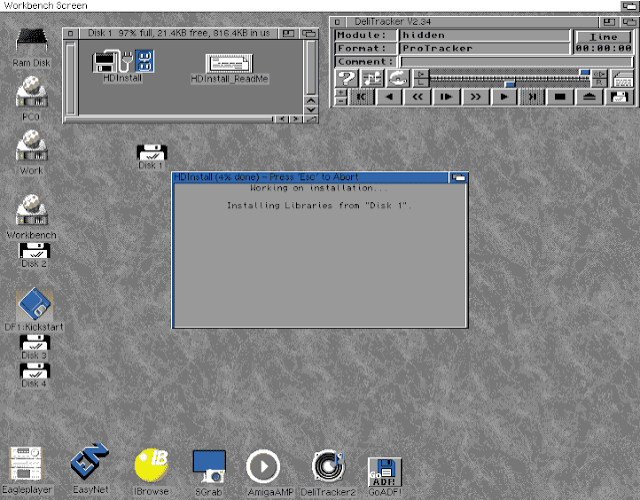Open the DF1:Kickstart disk icon

[34, 305]
